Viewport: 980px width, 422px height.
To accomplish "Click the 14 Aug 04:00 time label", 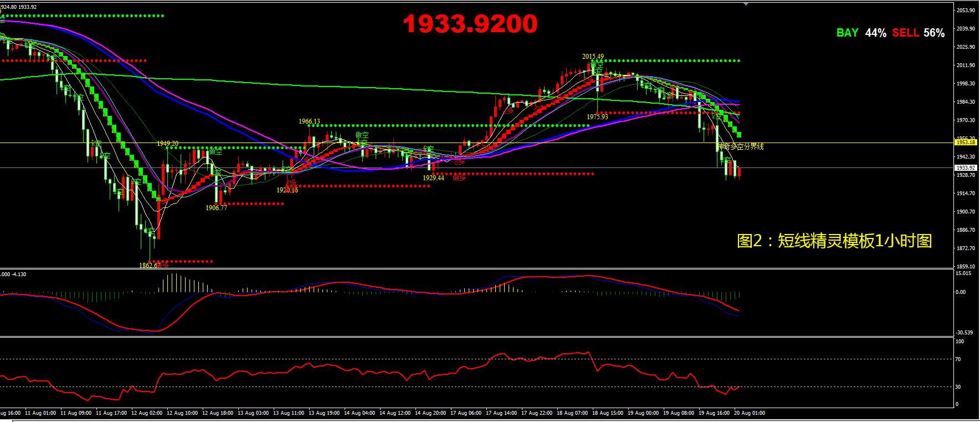I will 360,413.
